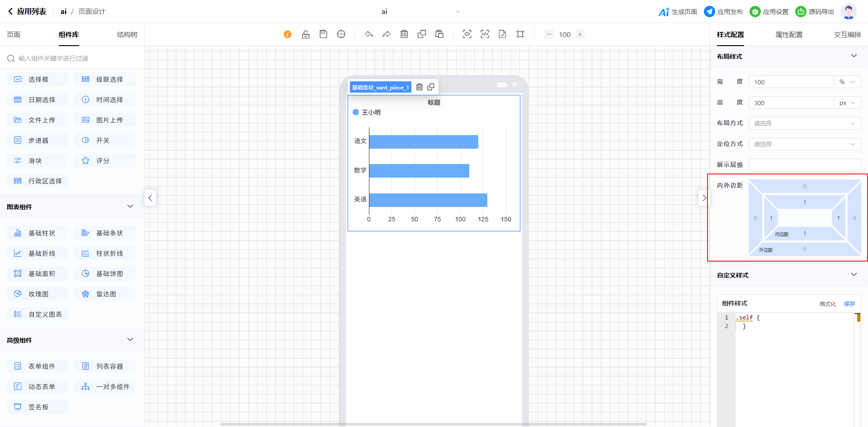
Task: Click the save (floppy disk) toolbar icon
Action: point(323,34)
